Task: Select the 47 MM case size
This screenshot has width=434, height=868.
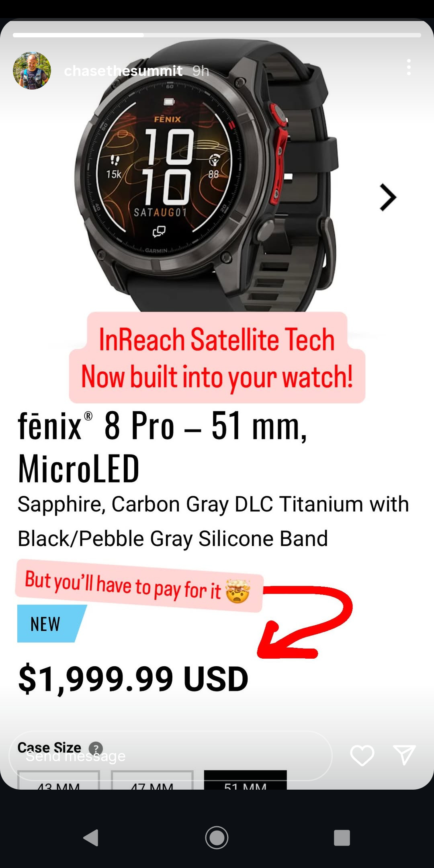Action: [152, 780]
